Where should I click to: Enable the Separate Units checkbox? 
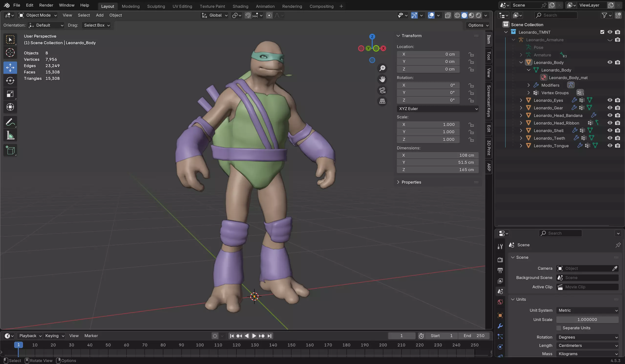(559, 328)
